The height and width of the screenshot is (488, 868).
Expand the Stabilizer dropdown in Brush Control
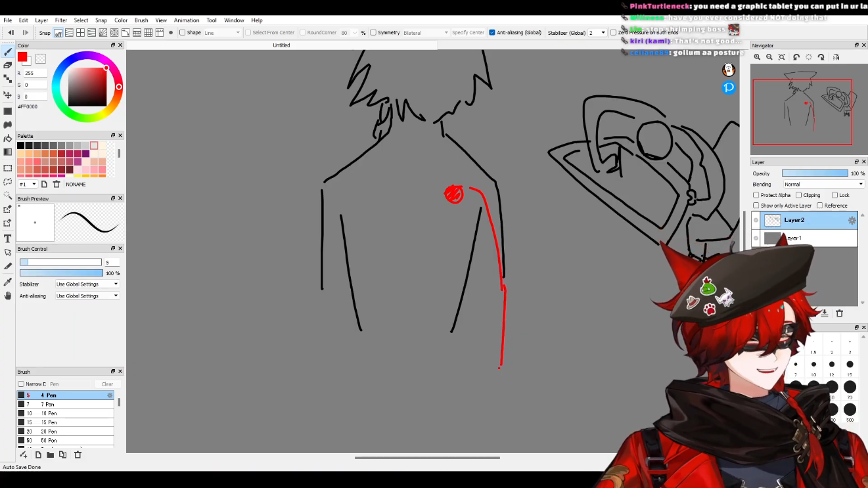pyautogui.click(x=87, y=284)
